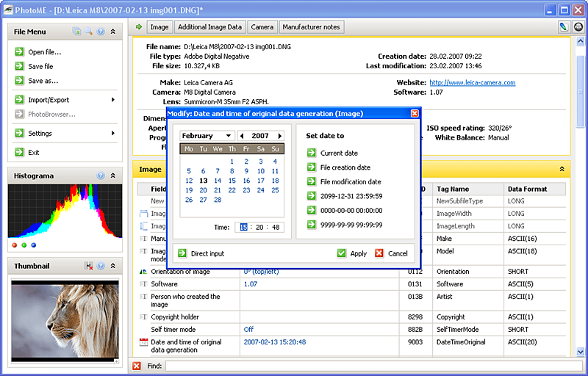
Task: Click the blue feather pen toolbar icon
Action: point(563,27)
